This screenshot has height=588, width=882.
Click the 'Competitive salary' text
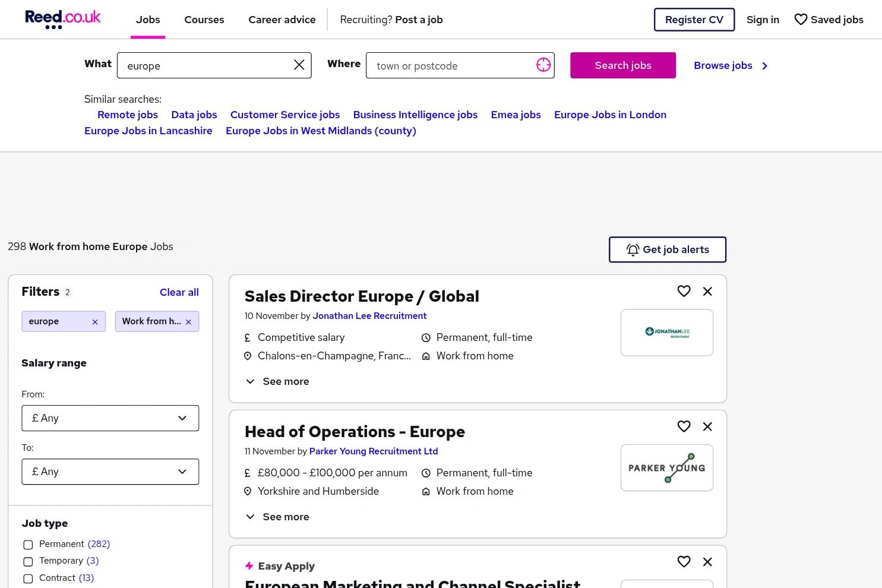pos(301,337)
